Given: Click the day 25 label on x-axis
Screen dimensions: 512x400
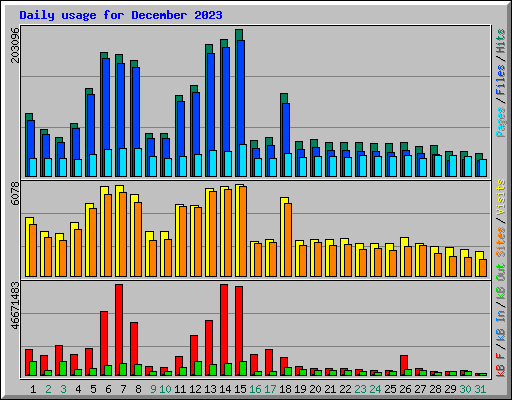Looking at the screenshot, I should click(390, 389).
